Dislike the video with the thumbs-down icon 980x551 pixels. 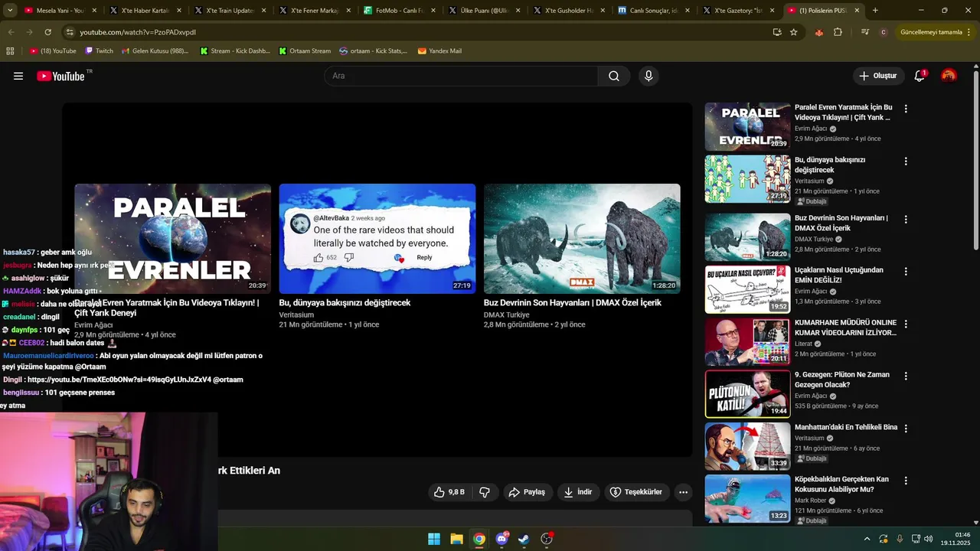pos(485,492)
